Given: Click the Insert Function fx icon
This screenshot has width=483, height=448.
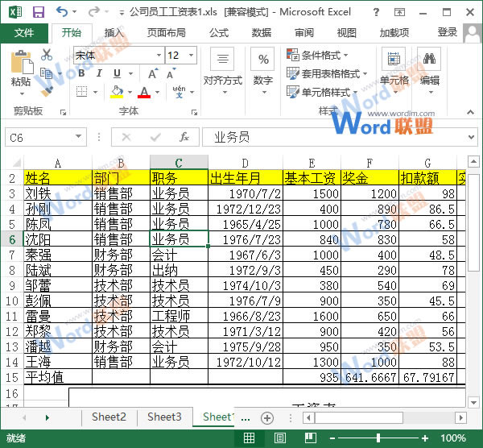Looking at the screenshot, I should pos(184,137).
